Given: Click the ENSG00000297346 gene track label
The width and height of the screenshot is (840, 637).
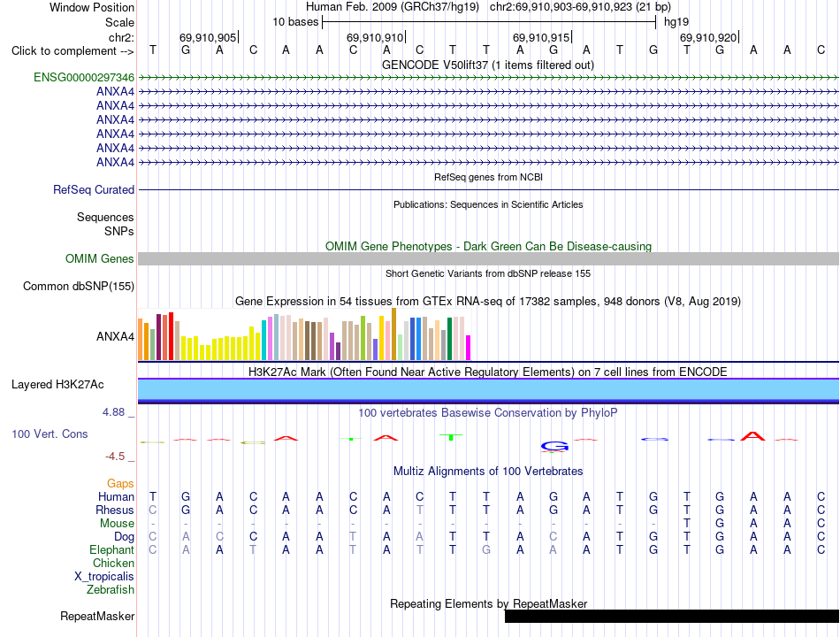Looking at the screenshot, I should (84, 77).
